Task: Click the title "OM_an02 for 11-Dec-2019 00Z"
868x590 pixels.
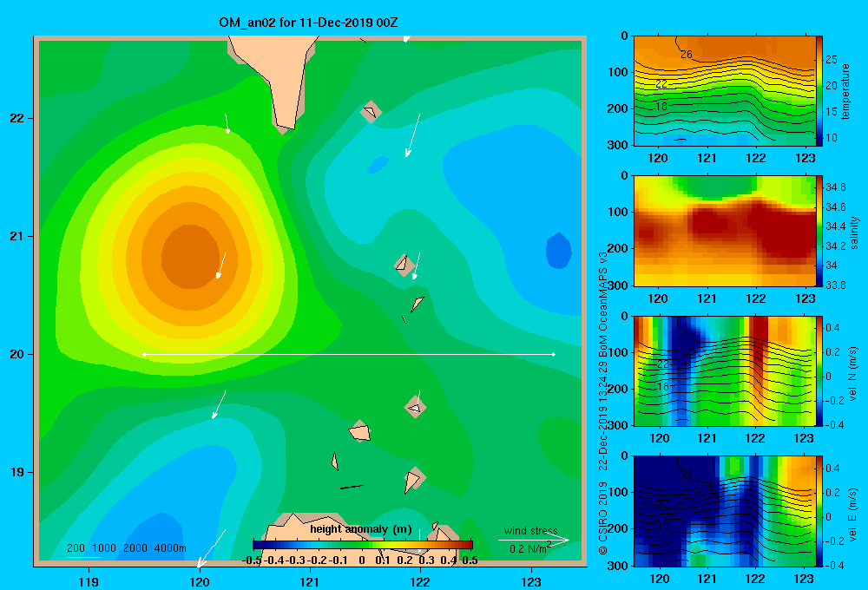Action: click(x=308, y=23)
